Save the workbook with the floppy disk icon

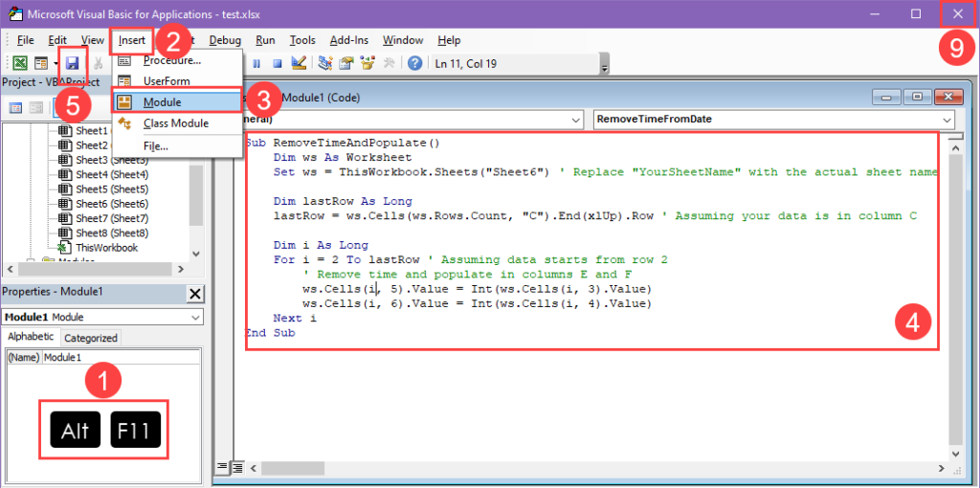[73, 63]
